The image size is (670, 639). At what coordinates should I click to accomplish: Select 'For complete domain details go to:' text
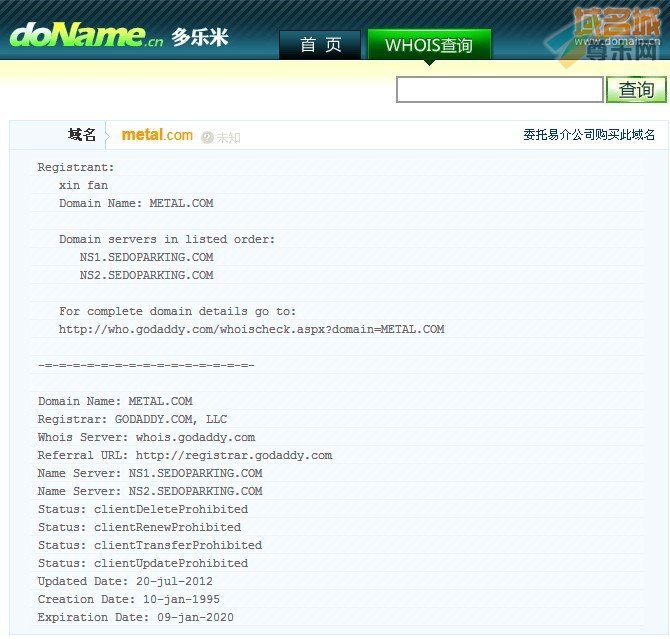(177, 311)
